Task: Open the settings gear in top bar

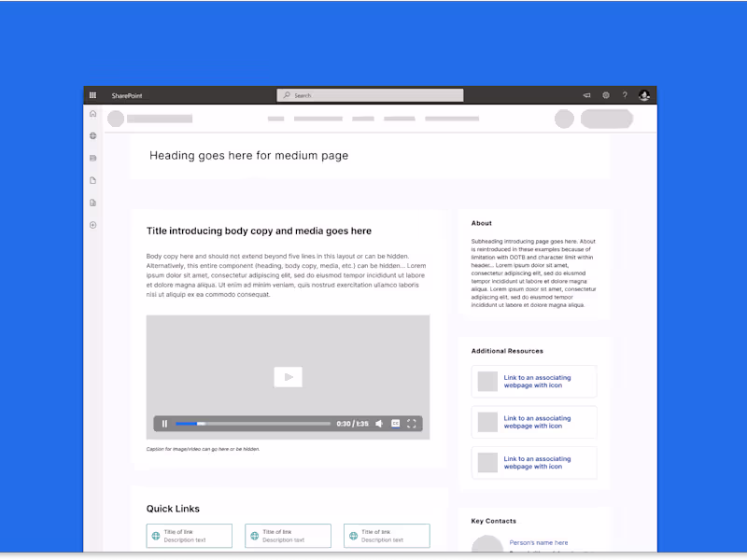Action: (x=606, y=95)
